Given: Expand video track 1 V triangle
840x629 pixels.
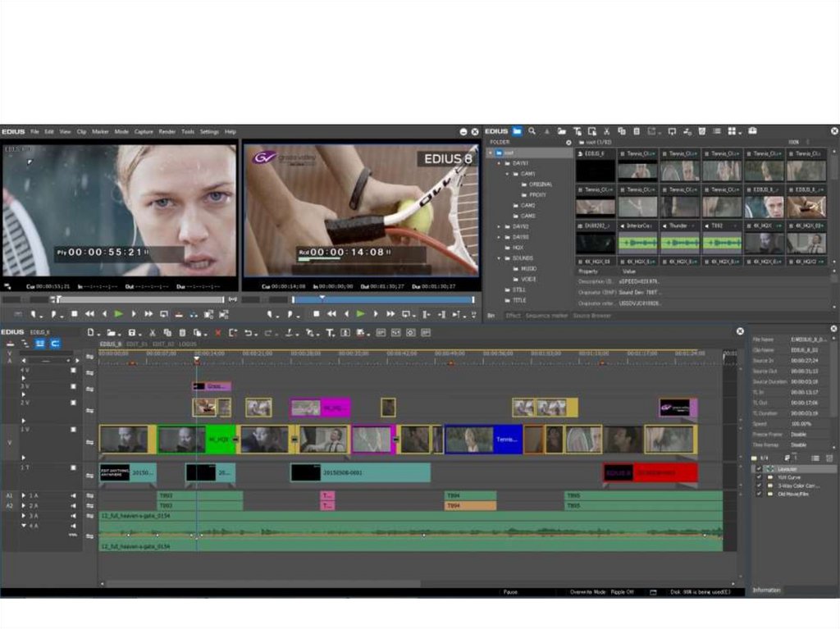Looking at the screenshot, I should tap(24, 458).
